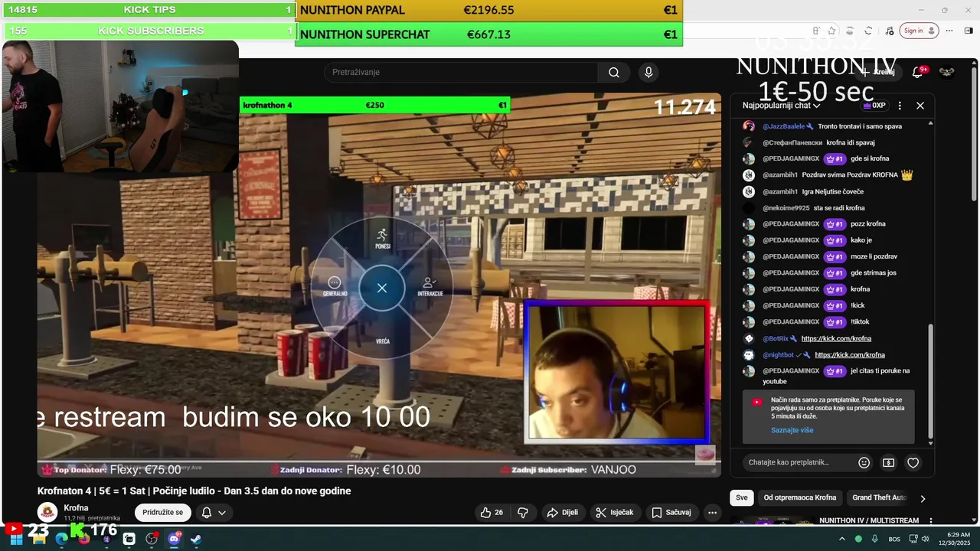Open YouTube notifications bell with 9+ badge

[917, 72]
